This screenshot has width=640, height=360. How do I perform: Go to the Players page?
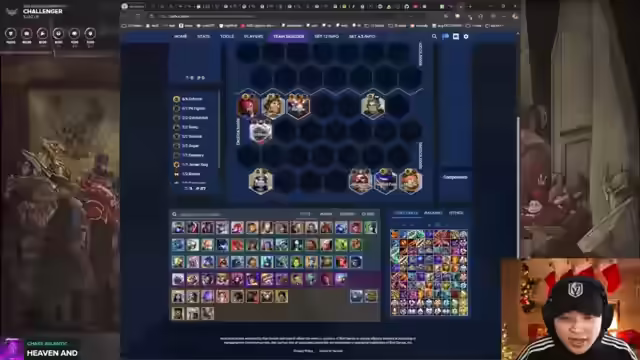tap(253, 36)
